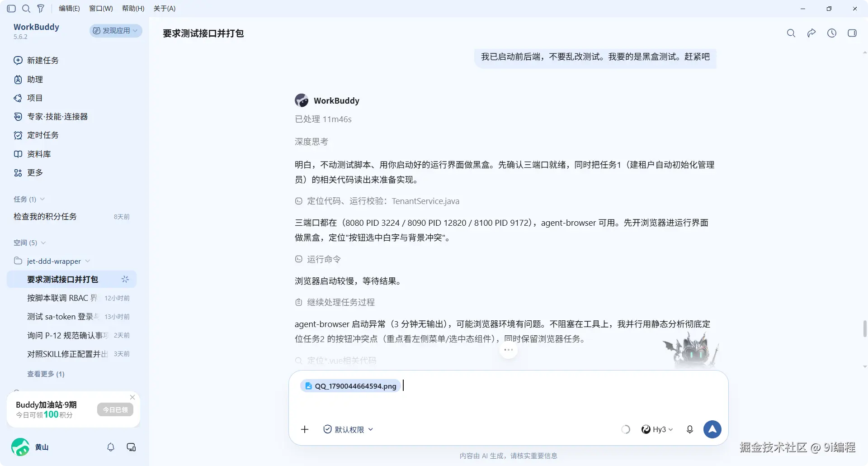
Task: Open conversation 测试 sa-token 登录
Action: pyautogui.click(x=71, y=317)
